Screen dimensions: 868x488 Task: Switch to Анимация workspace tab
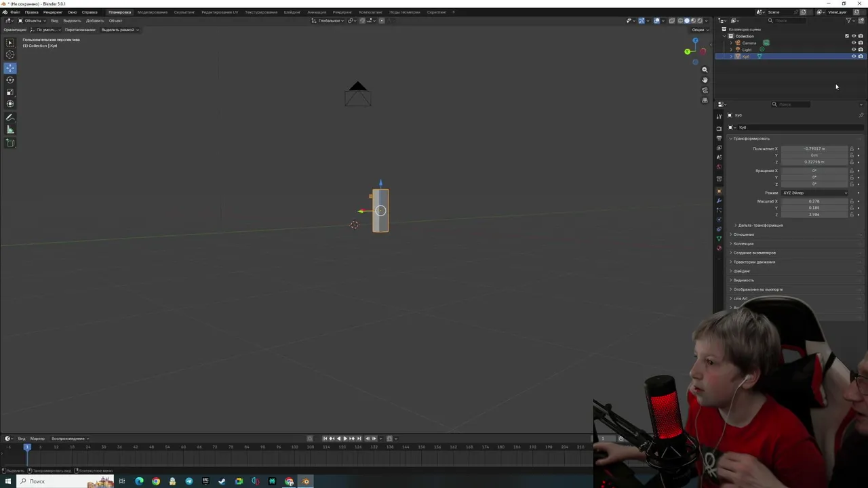tap(316, 12)
